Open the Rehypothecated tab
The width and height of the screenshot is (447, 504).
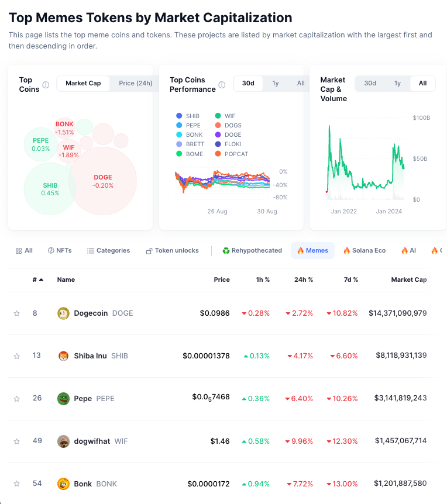(x=252, y=251)
